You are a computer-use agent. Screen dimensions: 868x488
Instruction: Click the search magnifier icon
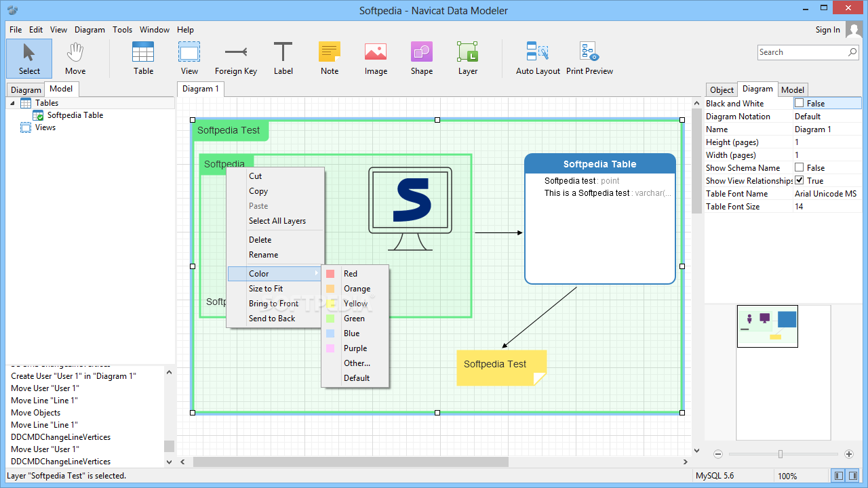pos(852,52)
